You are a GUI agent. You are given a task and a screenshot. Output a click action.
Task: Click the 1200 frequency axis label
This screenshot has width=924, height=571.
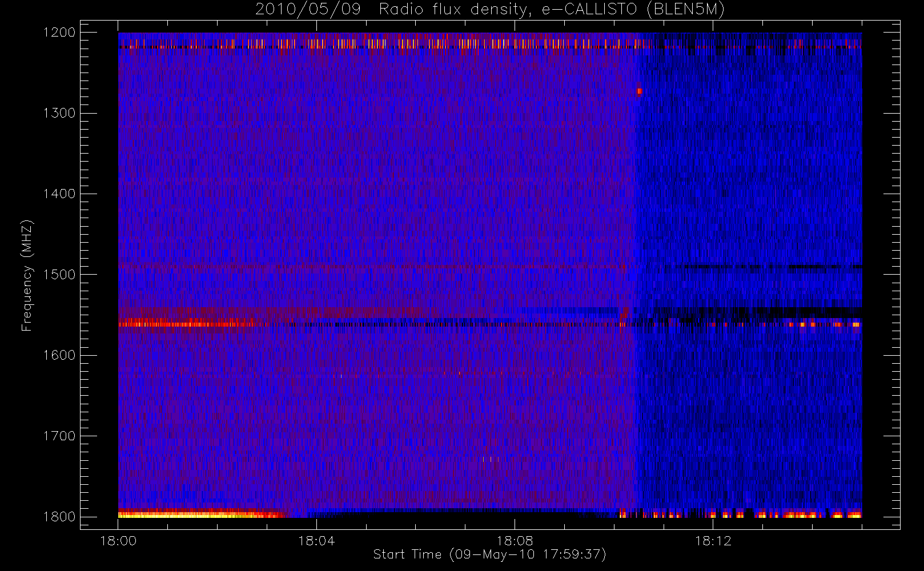[x=59, y=33]
